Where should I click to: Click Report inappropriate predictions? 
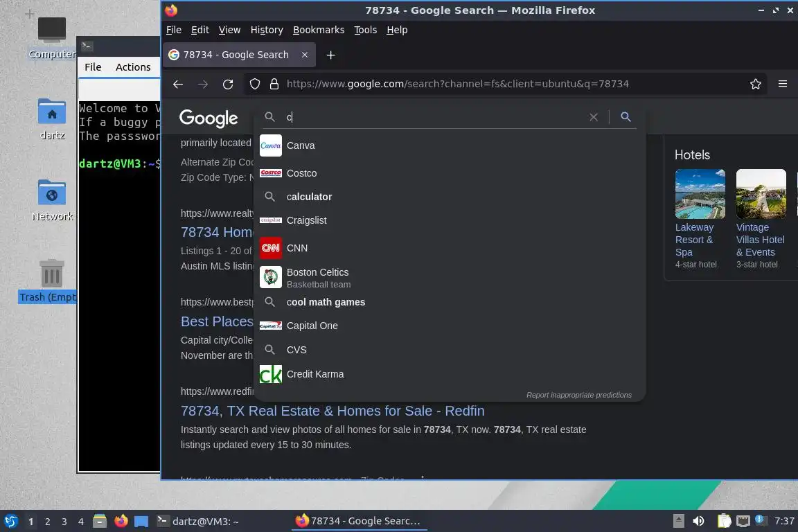click(x=578, y=395)
